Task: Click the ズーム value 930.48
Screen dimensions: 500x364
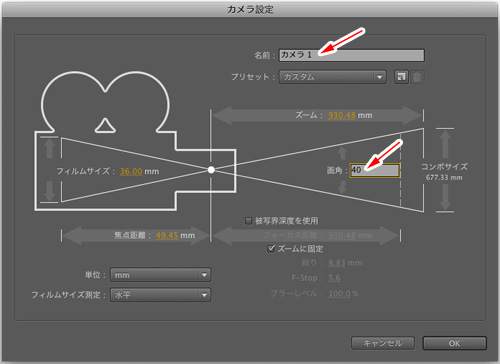Action: (x=342, y=115)
